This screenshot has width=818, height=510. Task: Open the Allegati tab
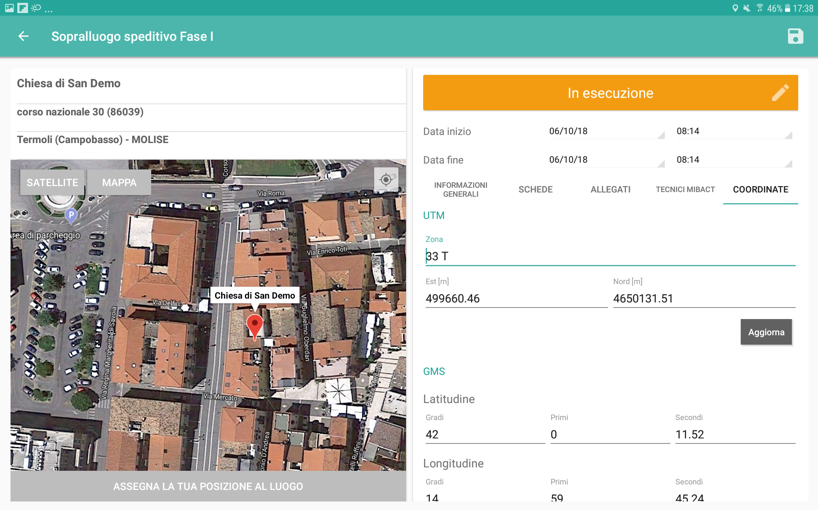pos(610,189)
